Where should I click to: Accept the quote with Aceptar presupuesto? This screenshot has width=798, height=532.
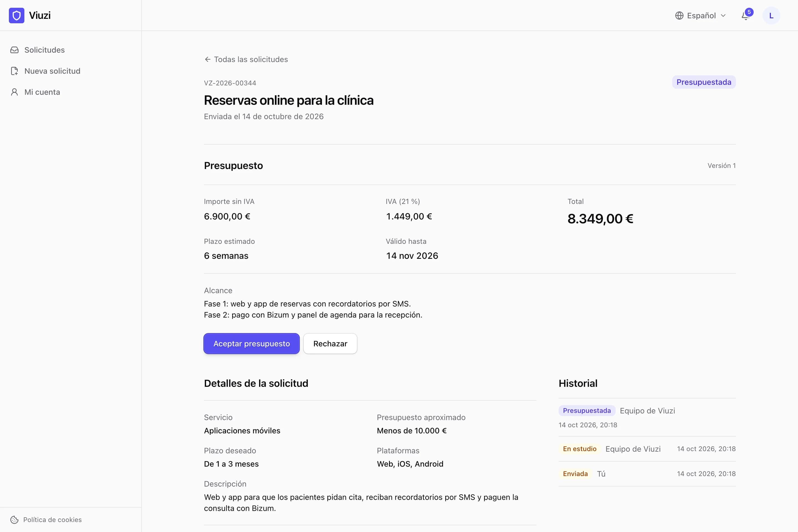(x=251, y=343)
